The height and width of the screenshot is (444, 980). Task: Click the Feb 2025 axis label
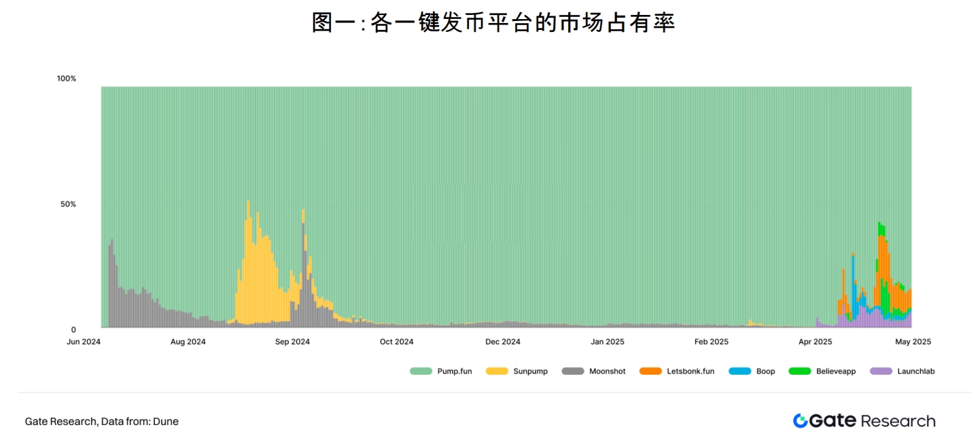pyautogui.click(x=711, y=342)
